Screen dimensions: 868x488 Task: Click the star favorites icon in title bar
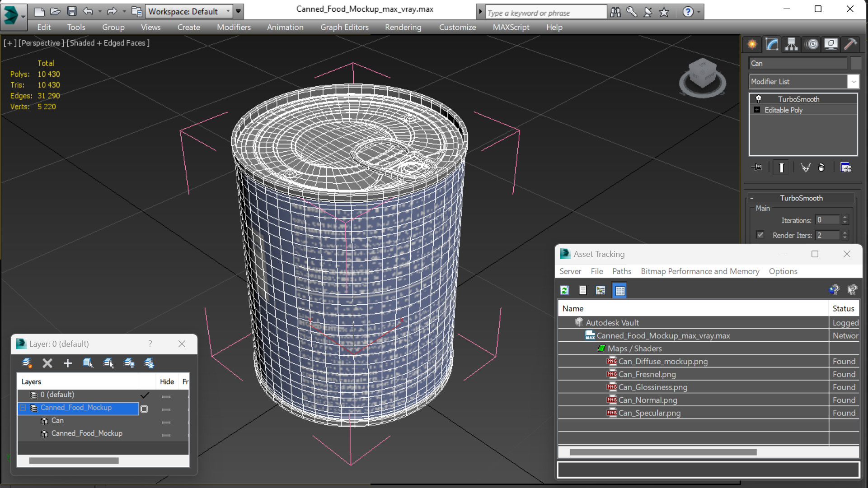click(664, 12)
